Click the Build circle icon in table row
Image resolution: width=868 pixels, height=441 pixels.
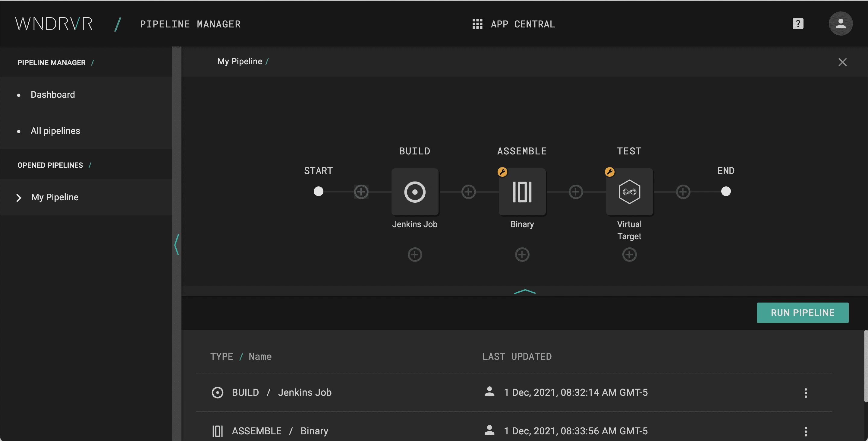(217, 392)
